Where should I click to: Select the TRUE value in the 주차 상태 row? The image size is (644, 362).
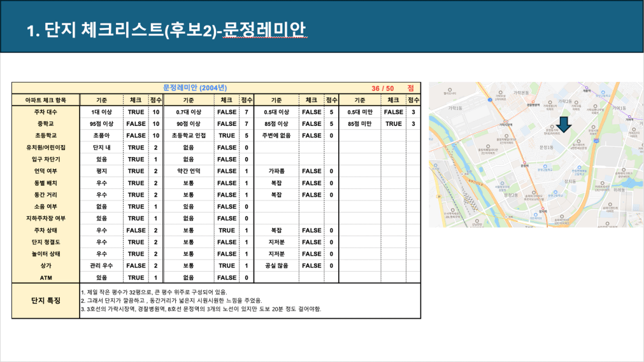click(x=227, y=230)
